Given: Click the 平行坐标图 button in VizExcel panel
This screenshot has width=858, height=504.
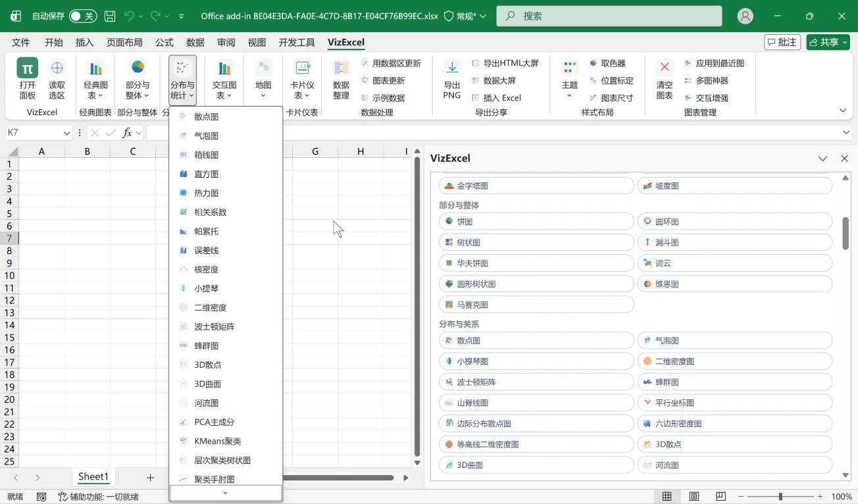Looking at the screenshot, I should click(x=735, y=403).
